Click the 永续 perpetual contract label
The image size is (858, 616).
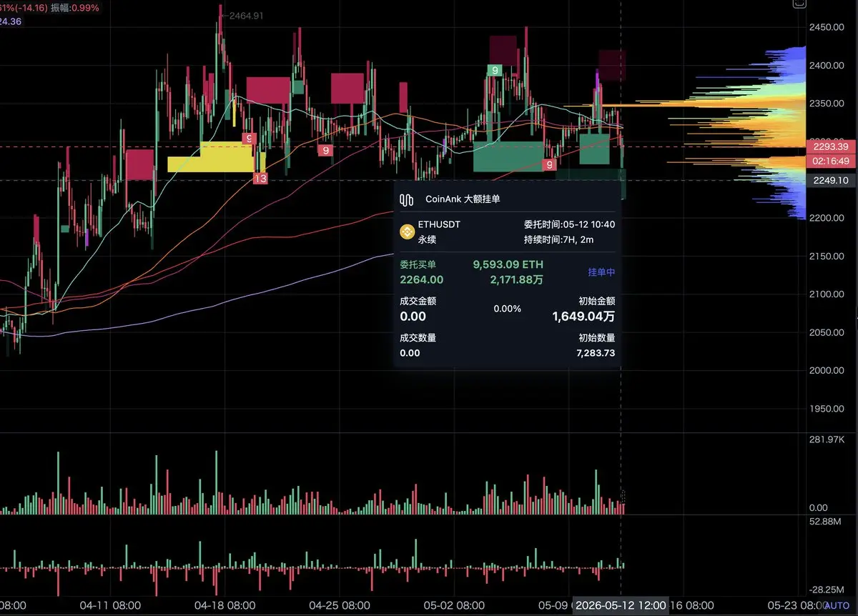coord(427,239)
